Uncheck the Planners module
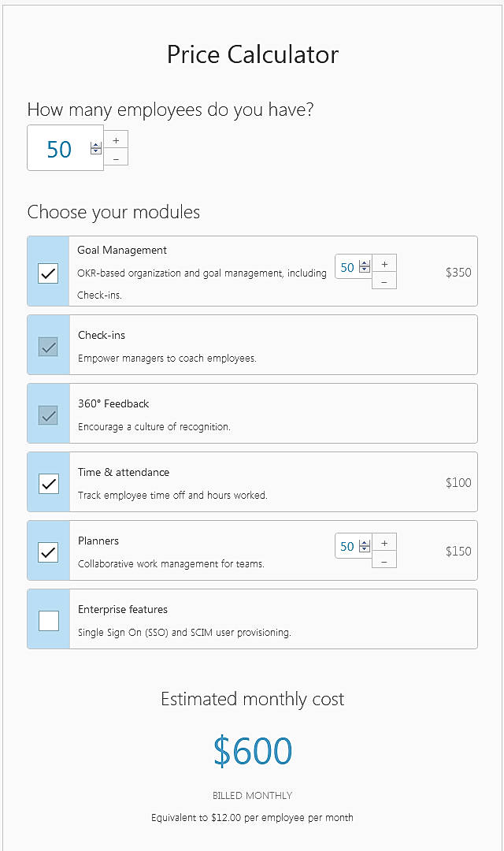The width and height of the screenshot is (504, 851). (47, 552)
